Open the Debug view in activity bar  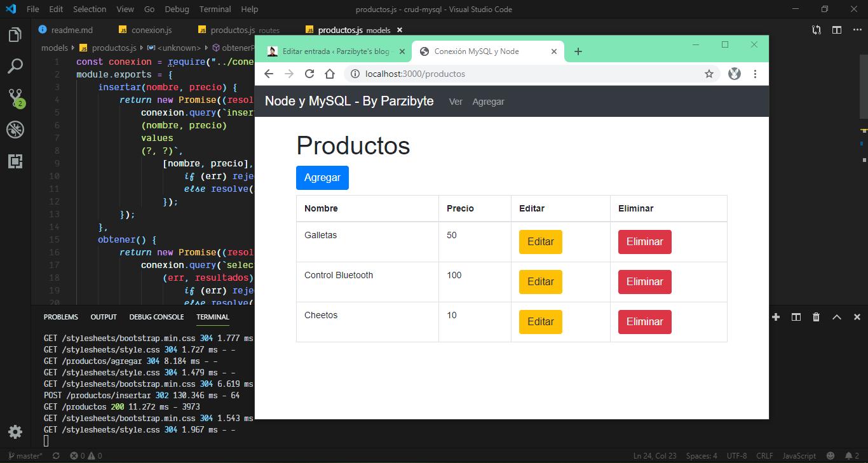point(15,129)
